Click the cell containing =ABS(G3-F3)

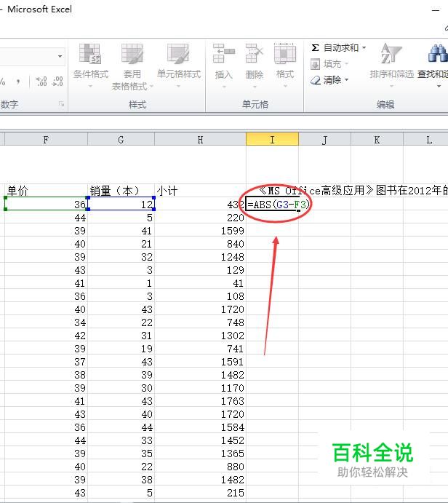(x=272, y=204)
